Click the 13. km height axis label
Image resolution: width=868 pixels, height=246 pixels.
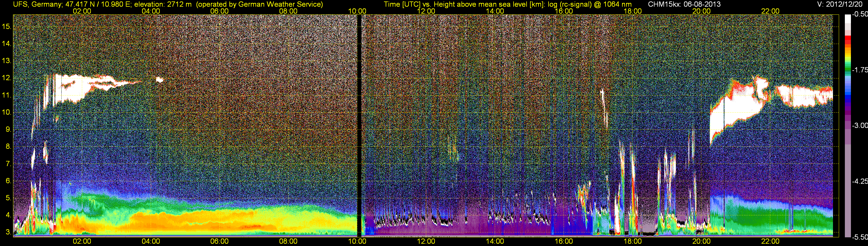tap(6, 61)
